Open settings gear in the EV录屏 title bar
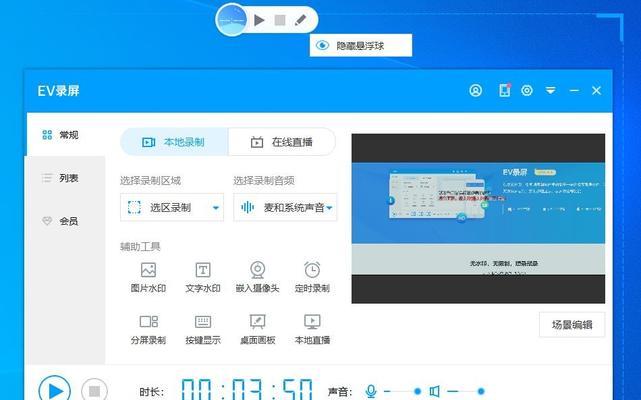 [527, 90]
